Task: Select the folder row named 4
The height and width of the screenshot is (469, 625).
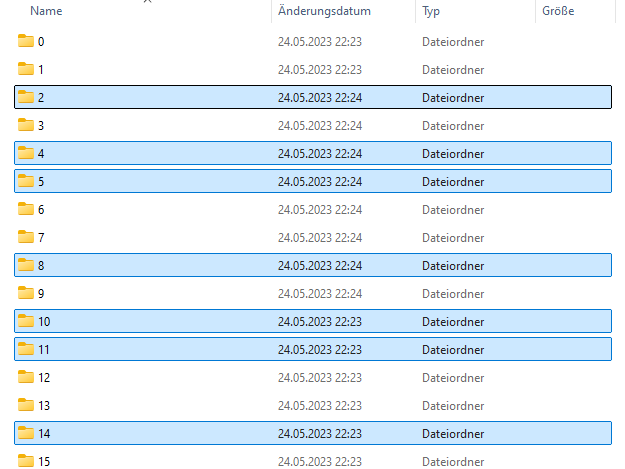Action: pos(313,153)
